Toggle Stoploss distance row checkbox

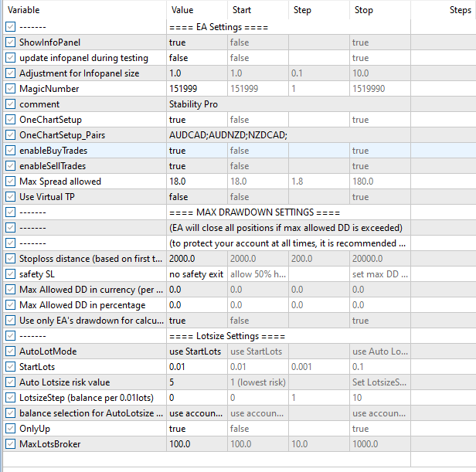point(10,259)
